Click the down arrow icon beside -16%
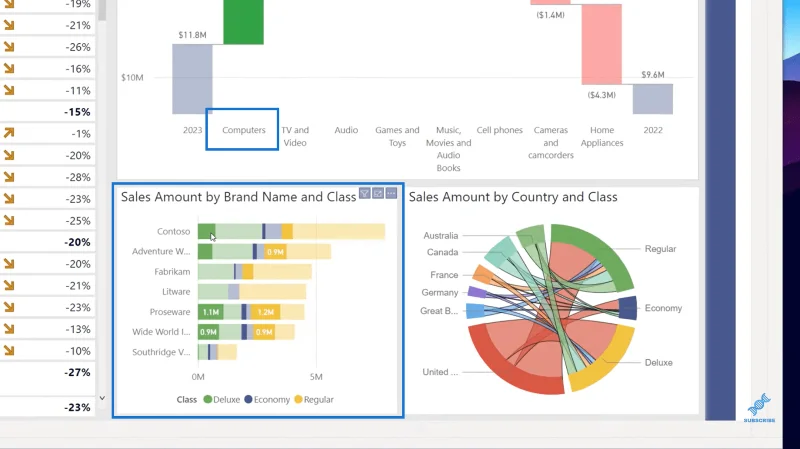The image size is (800, 449). pos(9,68)
